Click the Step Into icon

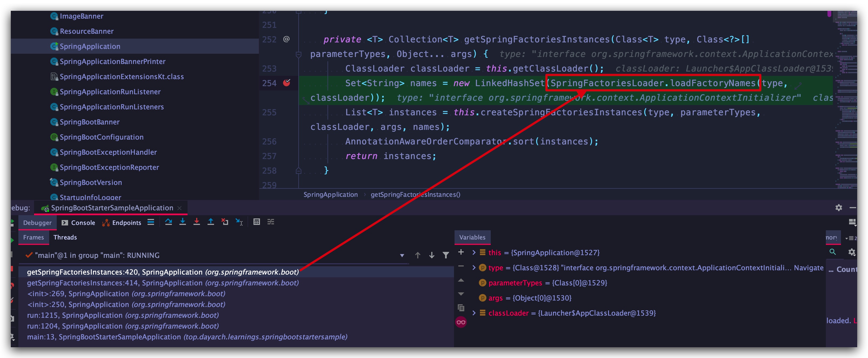[x=183, y=222]
